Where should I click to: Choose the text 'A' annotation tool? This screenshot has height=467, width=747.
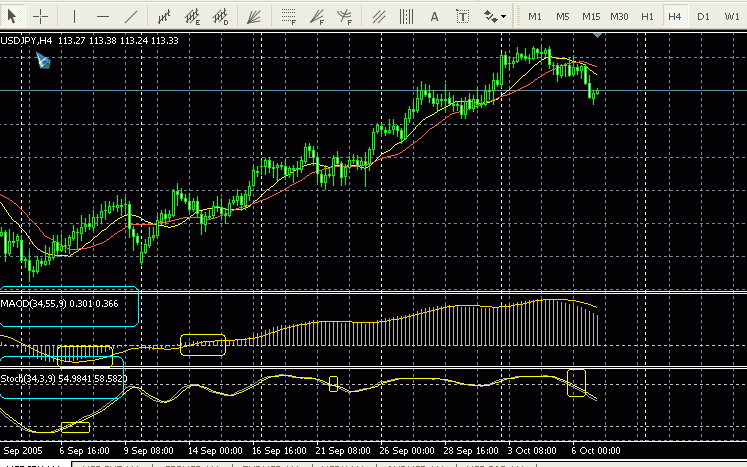tap(434, 16)
